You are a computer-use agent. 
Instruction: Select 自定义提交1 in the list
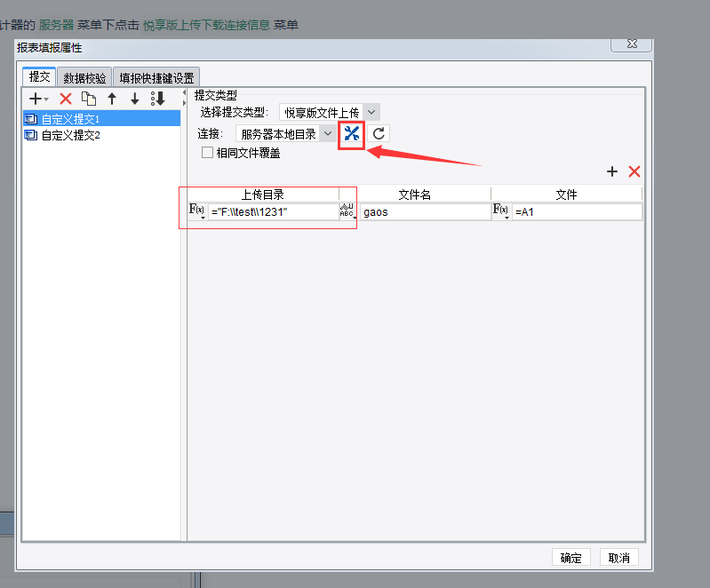[101, 119]
